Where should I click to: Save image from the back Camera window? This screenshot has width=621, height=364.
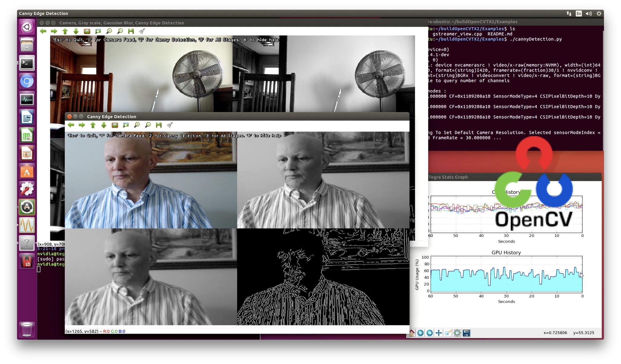coord(131,31)
